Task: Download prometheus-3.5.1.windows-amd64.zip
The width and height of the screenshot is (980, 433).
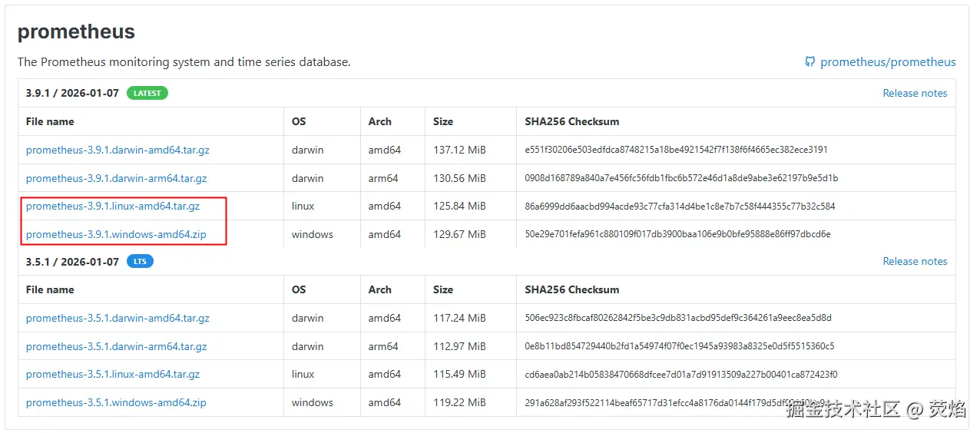Action: tap(116, 402)
